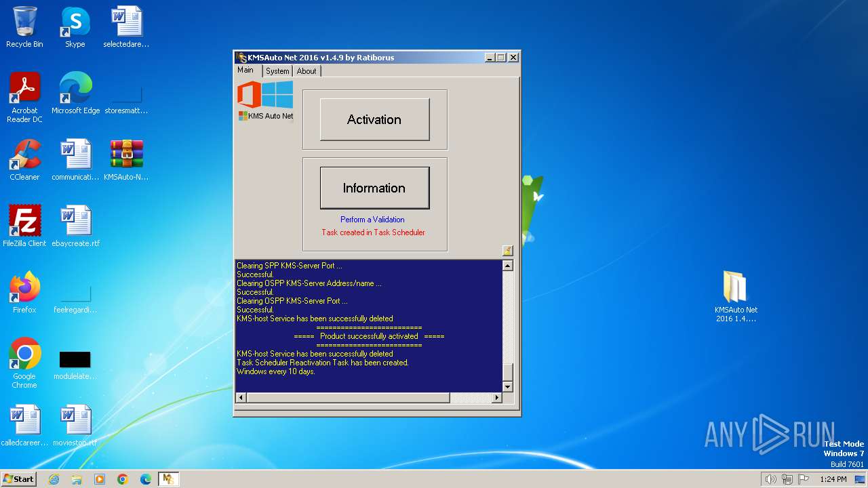Click the log scroll up arrow
868x488 pixels.
[x=507, y=266]
